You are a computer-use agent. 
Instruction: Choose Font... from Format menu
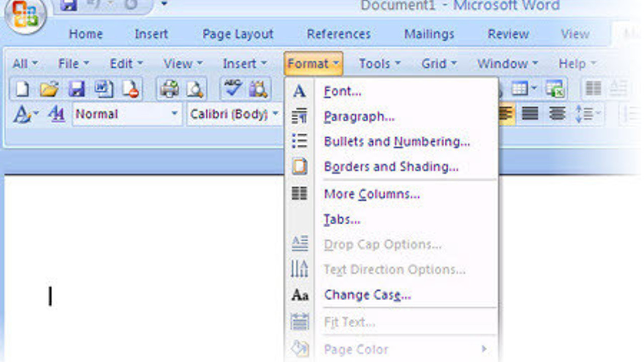point(343,92)
